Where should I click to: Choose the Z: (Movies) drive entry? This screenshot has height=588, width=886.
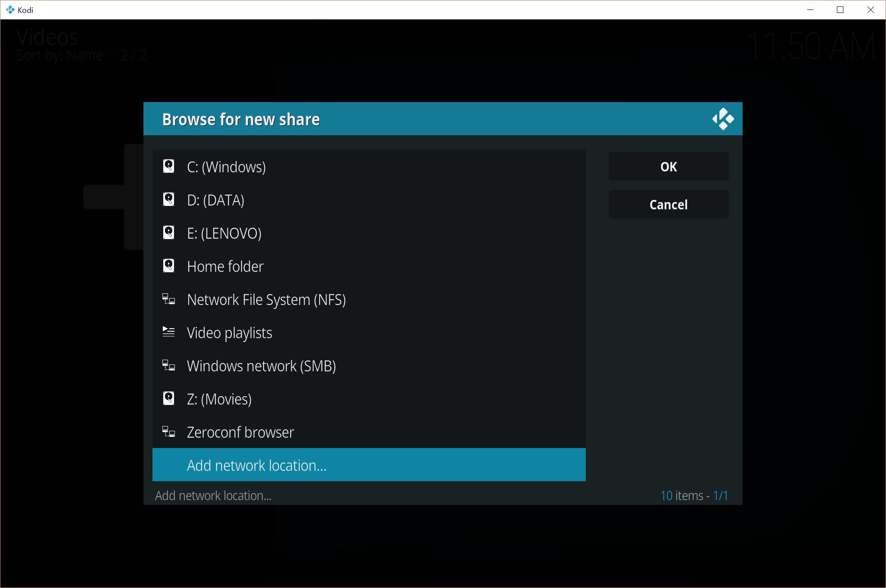(x=219, y=399)
